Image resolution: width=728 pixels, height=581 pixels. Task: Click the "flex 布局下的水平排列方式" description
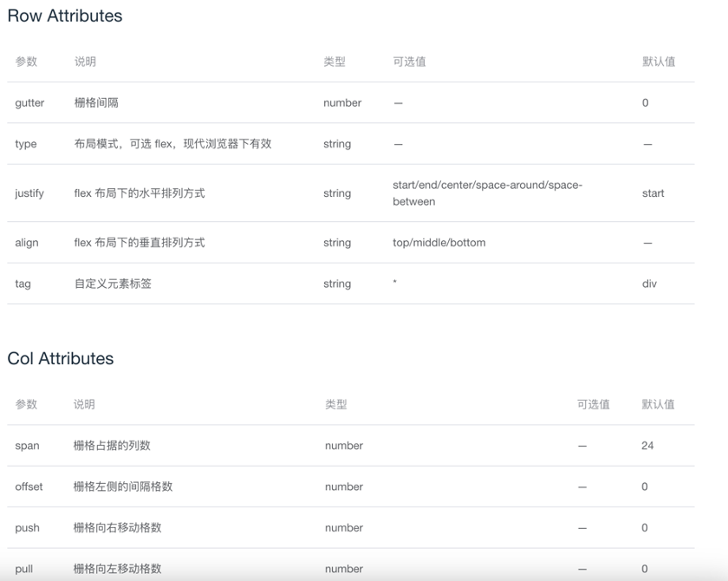click(140, 193)
